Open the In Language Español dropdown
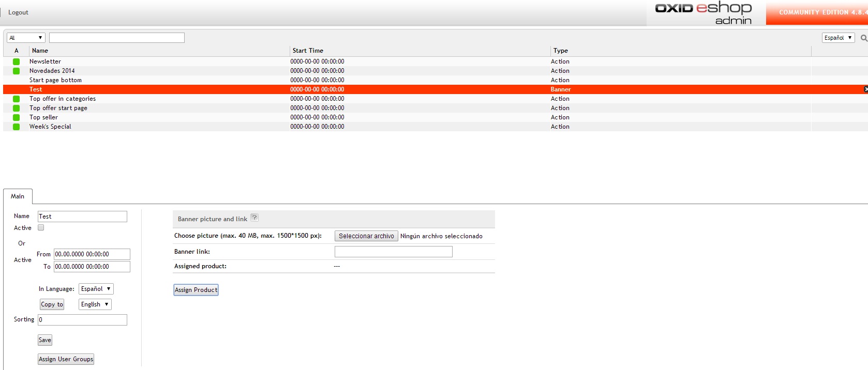Viewport: 868px width, 370px height. tap(96, 289)
